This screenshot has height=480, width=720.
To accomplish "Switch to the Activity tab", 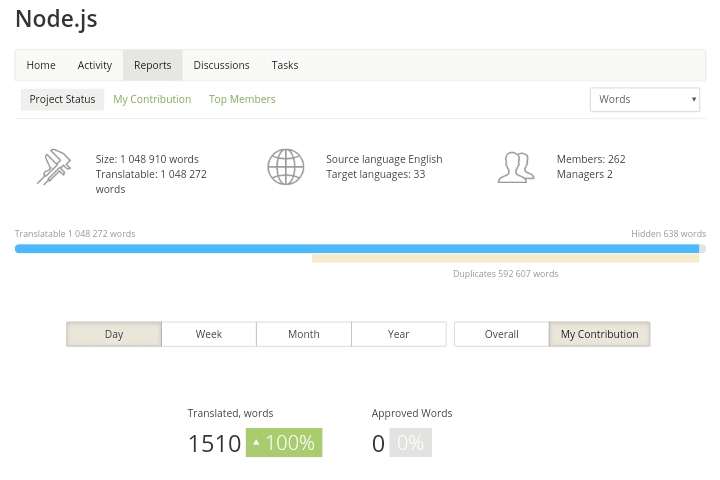I will [x=95, y=65].
